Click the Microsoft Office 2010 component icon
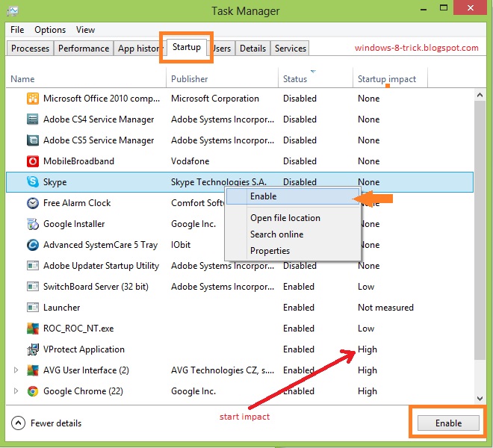 click(x=33, y=99)
